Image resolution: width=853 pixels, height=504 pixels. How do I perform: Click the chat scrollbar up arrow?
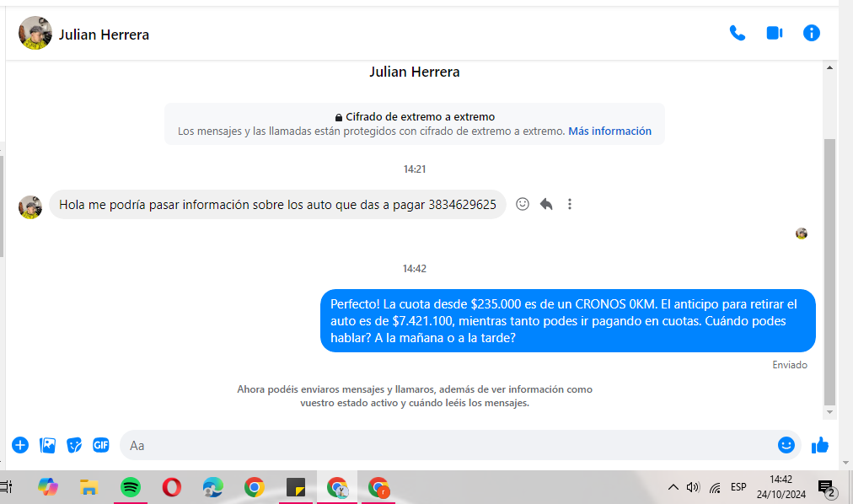[x=829, y=67]
